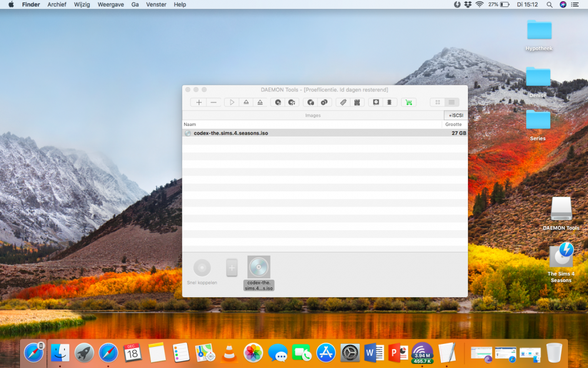
Task: Click the +iSCSI button
Action: tap(456, 115)
